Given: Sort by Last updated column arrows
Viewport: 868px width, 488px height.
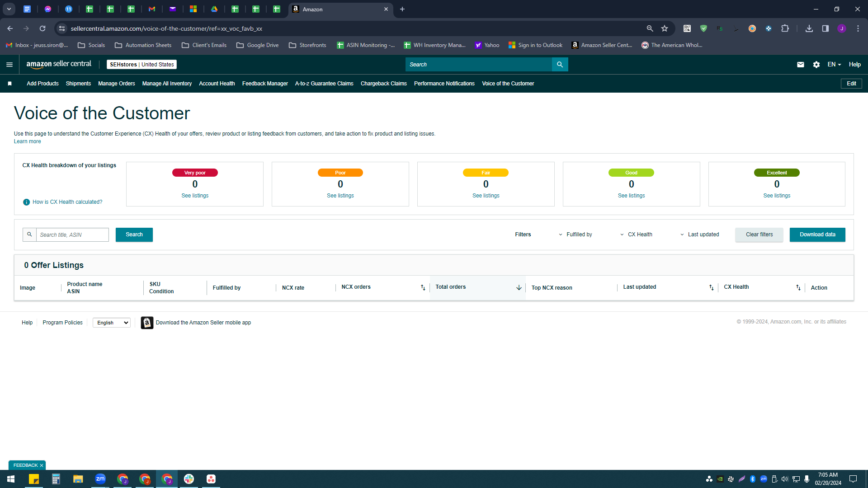Looking at the screenshot, I should [711, 287].
